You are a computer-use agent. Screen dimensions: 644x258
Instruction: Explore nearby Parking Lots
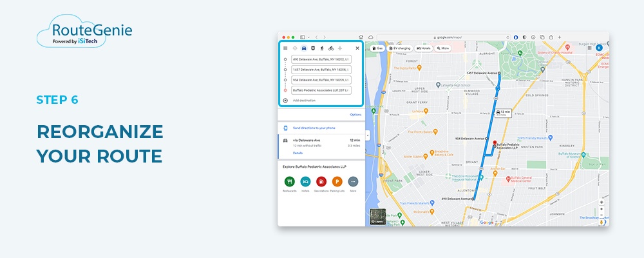337,181
